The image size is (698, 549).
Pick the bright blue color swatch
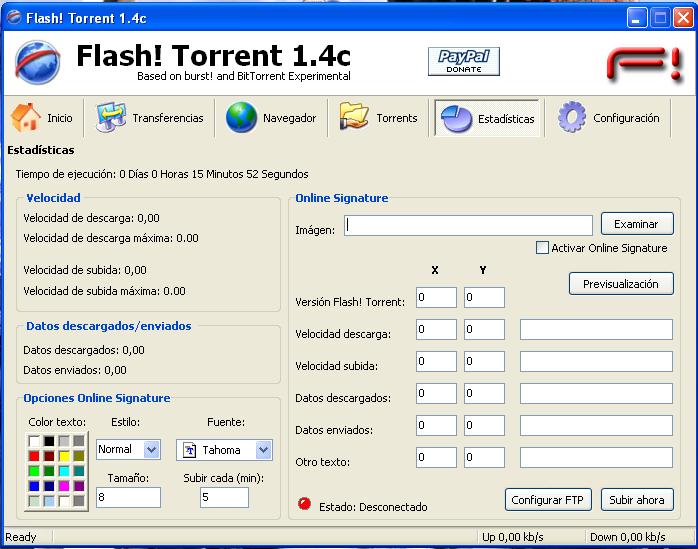(x=34, y=486)
